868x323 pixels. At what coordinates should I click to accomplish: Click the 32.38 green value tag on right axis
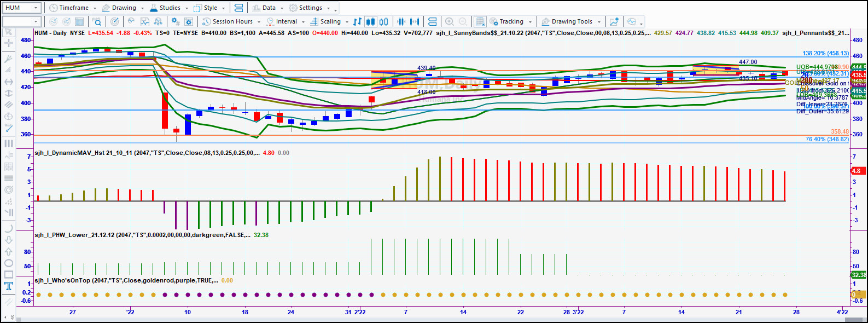click(858, 275)
